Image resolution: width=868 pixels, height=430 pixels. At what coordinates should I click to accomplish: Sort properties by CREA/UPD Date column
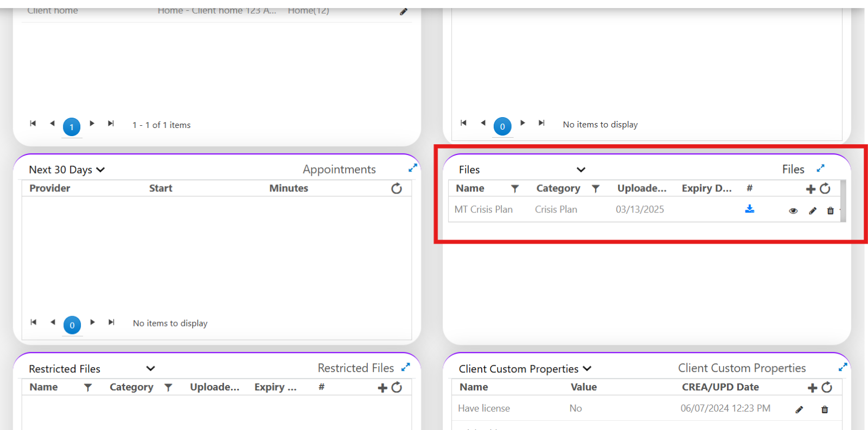720,387
